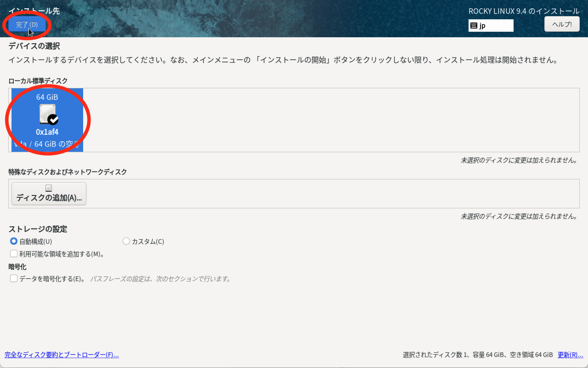
Task: Click 特殊なディスクおよびネットワークディスク label
Action: pyautogui.click(x=68, y=172)
